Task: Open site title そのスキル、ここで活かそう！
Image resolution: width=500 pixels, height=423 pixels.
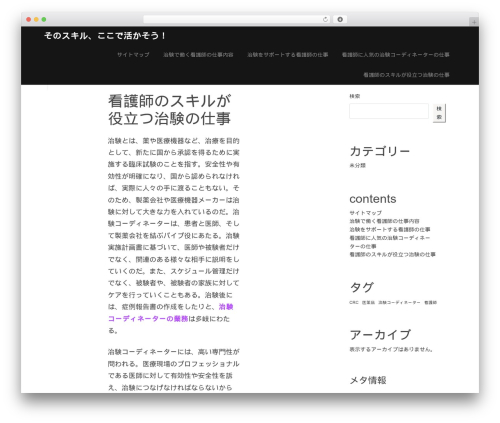Action: [x=105, y=36]
